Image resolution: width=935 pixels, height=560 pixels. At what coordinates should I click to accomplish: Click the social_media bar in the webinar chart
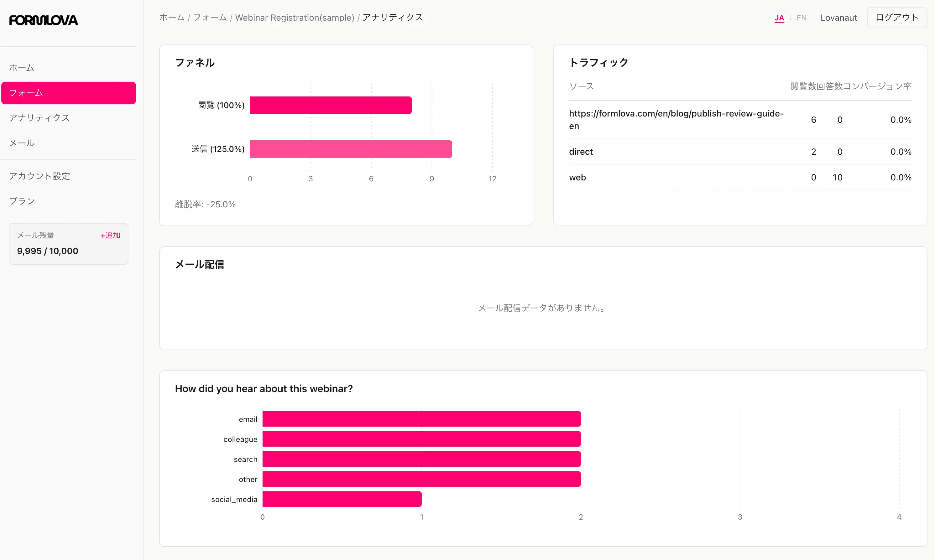point(342,499)
